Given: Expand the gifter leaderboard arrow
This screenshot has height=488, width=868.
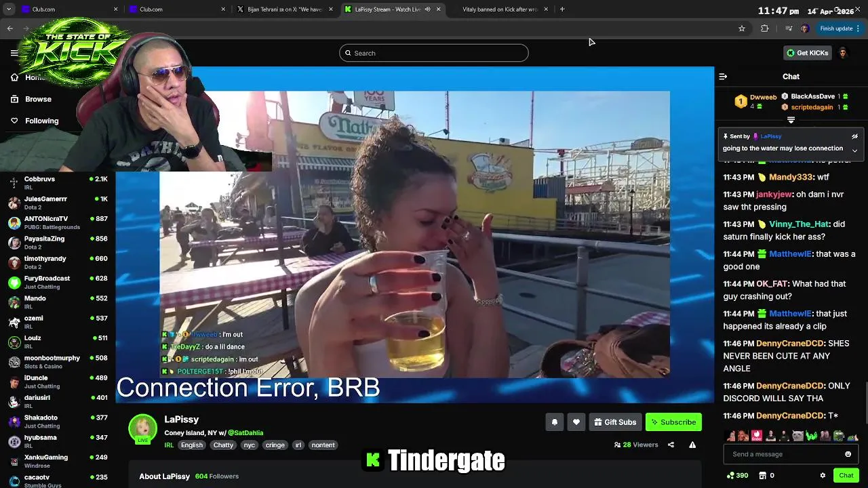Looking at the screenshot, I should tap(791, 120).
